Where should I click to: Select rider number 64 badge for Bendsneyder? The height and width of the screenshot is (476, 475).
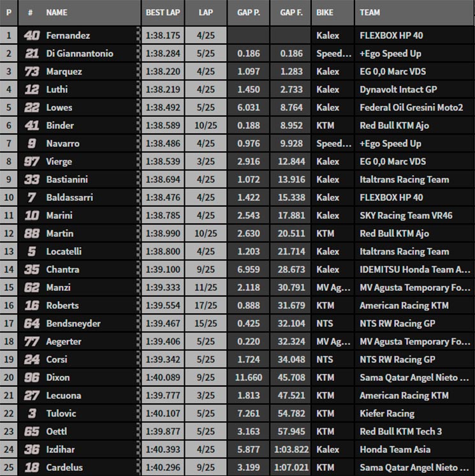[x=32, y=324]
